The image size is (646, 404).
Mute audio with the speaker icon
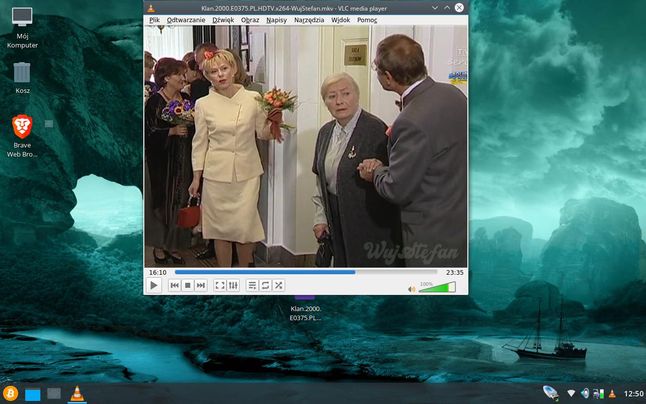click(x=411, y=290)
